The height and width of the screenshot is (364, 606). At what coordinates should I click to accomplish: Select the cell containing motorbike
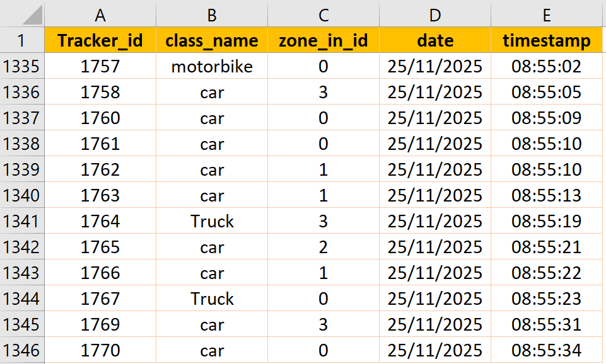[x=213, y=66]
